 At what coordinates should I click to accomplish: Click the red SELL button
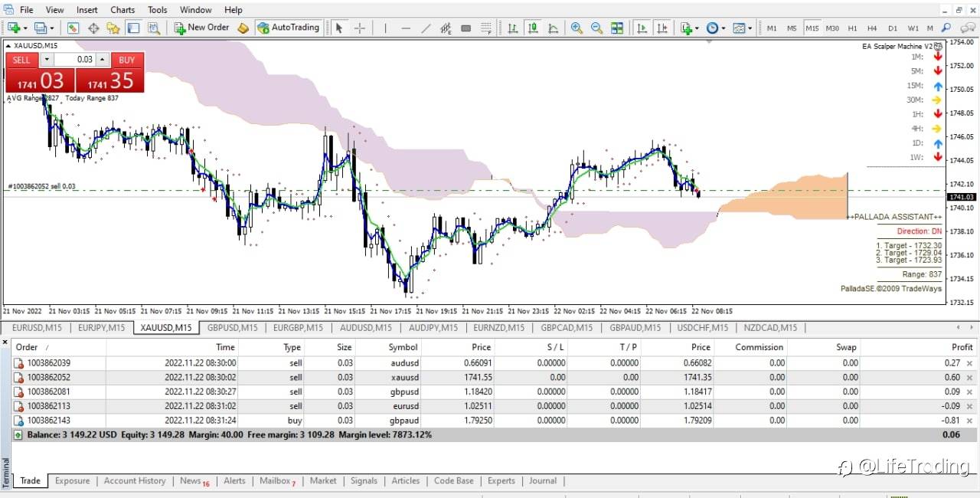point(21,60)
